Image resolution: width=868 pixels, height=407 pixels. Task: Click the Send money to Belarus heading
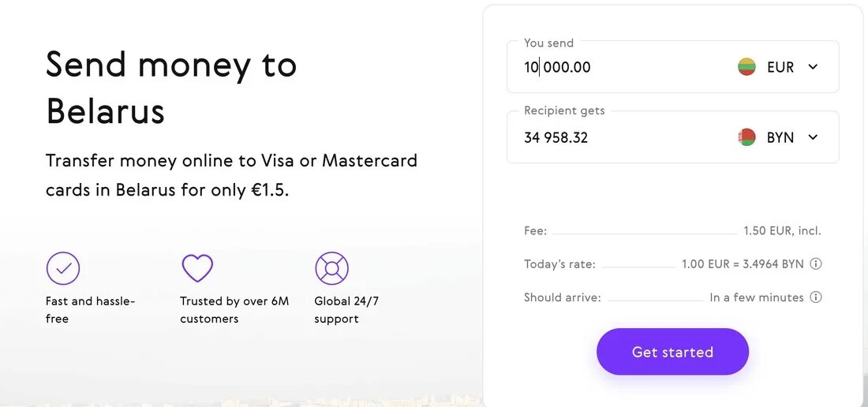pos(171,87)
